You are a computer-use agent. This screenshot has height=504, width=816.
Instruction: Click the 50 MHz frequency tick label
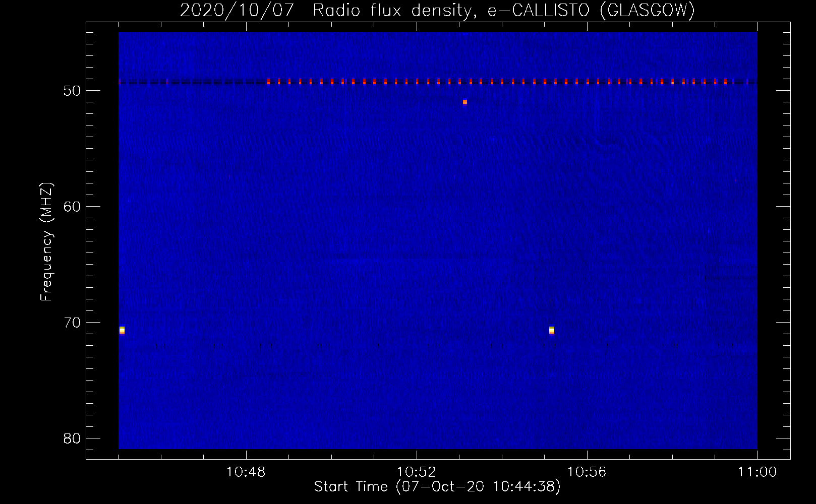tap(72, 91)
